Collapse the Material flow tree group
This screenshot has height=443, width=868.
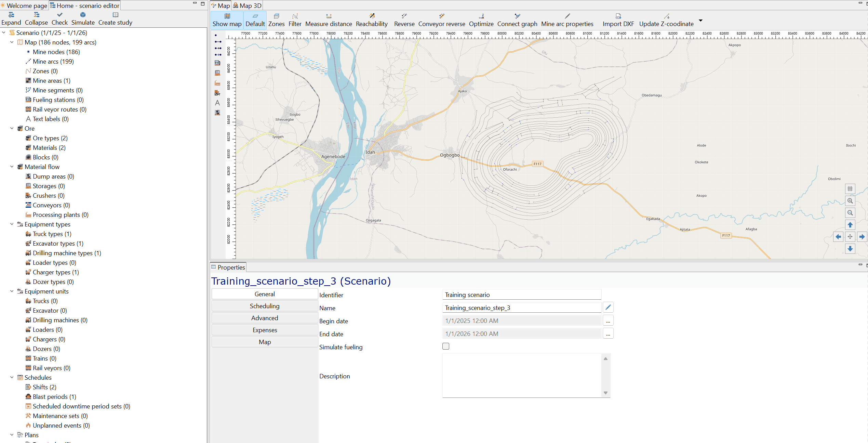(x=12, y=167)
